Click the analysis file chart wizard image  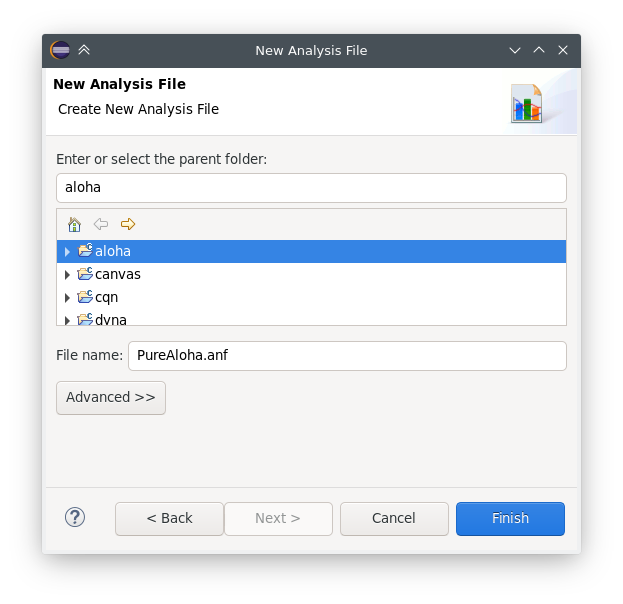click(526, 103)
